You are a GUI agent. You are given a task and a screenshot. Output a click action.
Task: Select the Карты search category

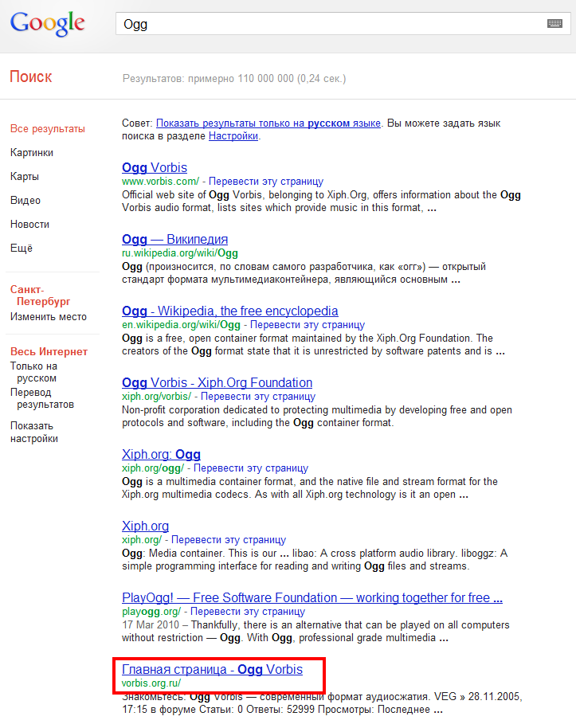pos(25,177)
